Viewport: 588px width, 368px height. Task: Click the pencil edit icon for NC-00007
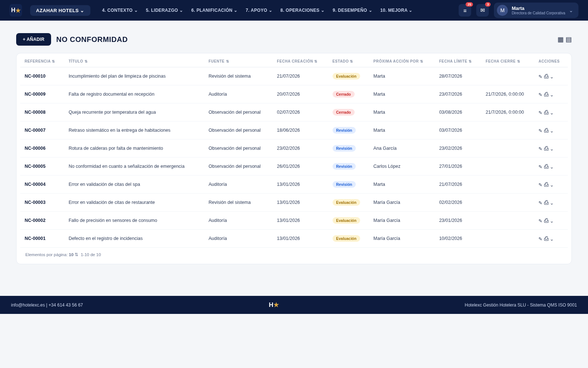540,131
